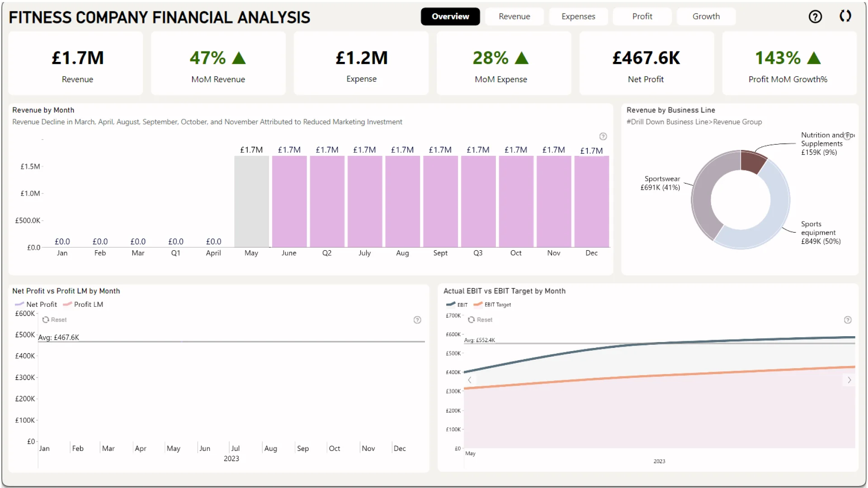
Task: Click the 28% MoM Expense card value
Action: click(x=491, y=58)
